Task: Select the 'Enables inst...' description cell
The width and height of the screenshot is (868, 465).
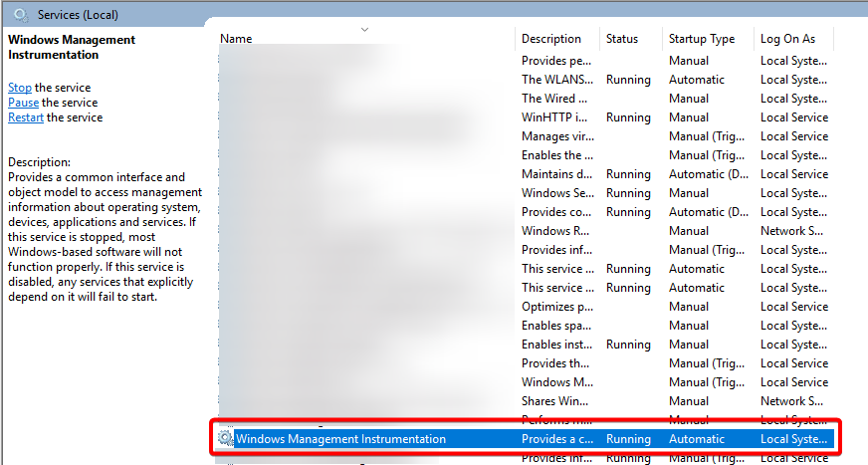Action: pos(556,345)
